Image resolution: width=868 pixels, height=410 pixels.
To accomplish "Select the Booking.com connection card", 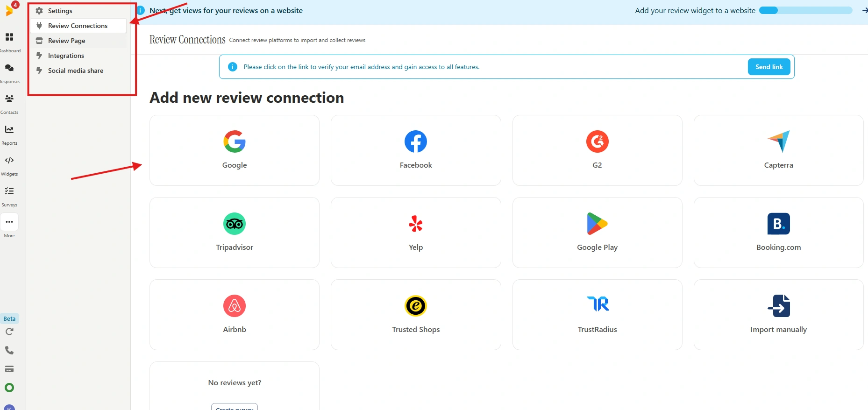I will point(779,233).
